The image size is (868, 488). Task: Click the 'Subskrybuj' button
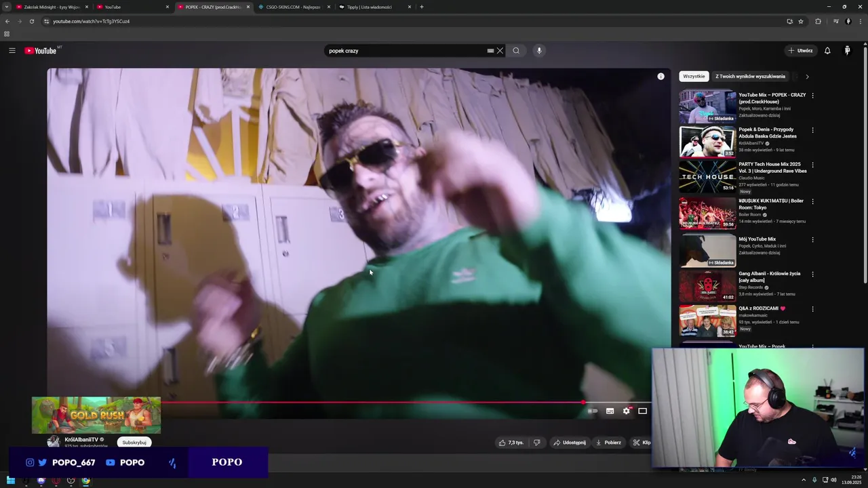click(134, 443)
